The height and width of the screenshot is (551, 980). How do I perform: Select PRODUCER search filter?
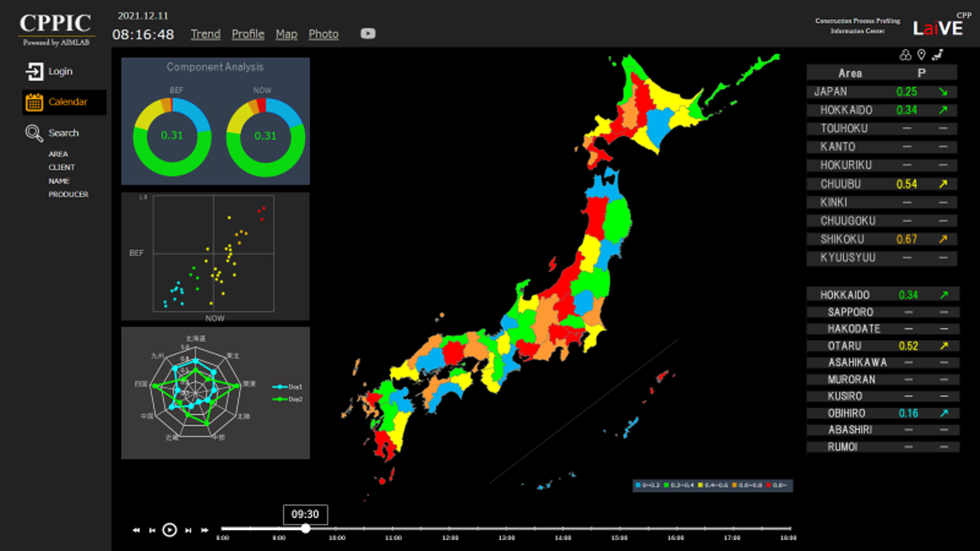point(68,195)
